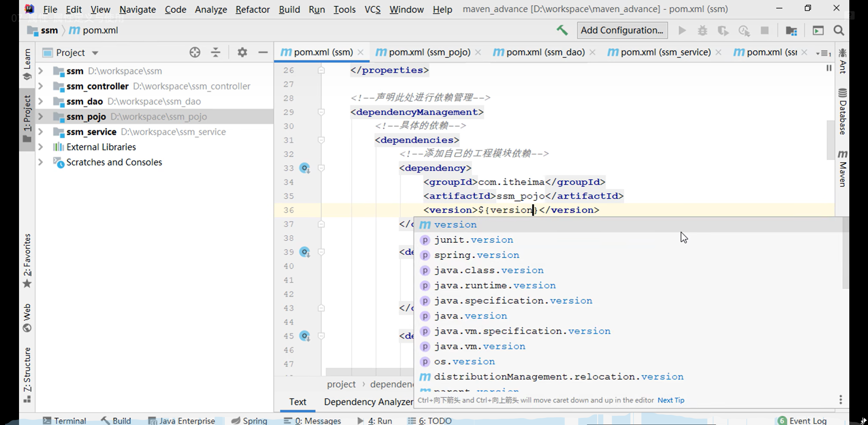The image size is (868, 425).
Task: Open Project Structure toolbar icon
Action: coord(791,31)
